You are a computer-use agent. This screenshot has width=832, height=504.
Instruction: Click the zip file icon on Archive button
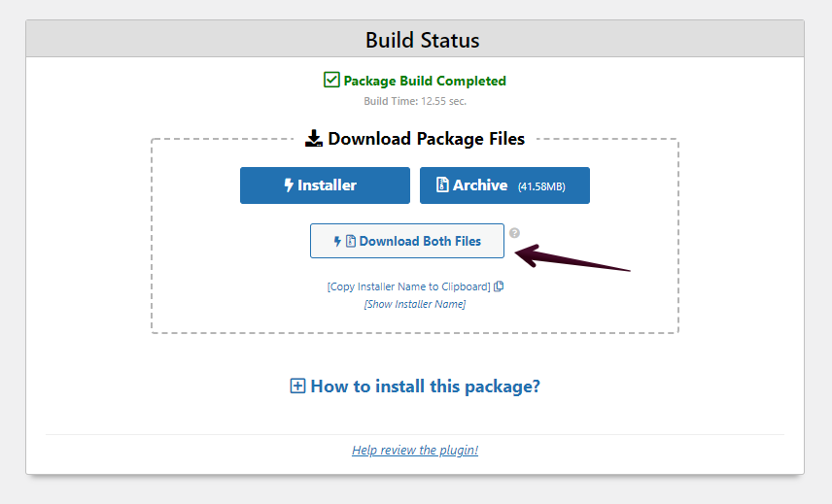pyautogui.click(x=442, y=185)
